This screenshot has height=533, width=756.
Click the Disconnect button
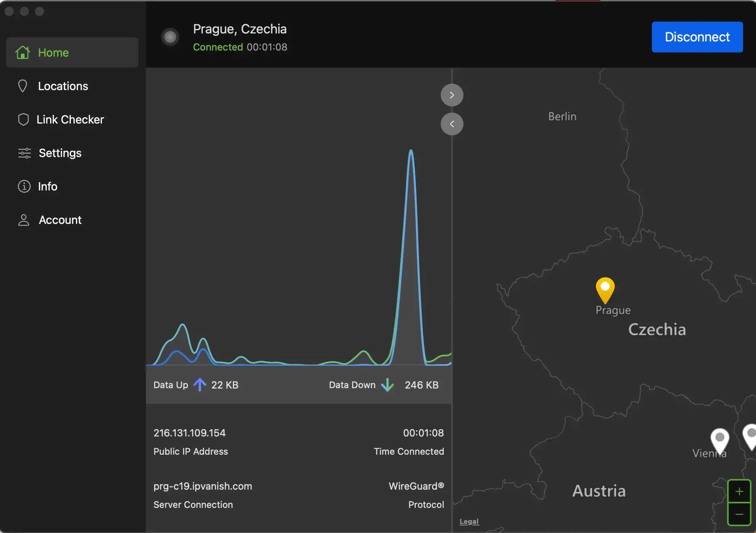[x=697, y=37]
